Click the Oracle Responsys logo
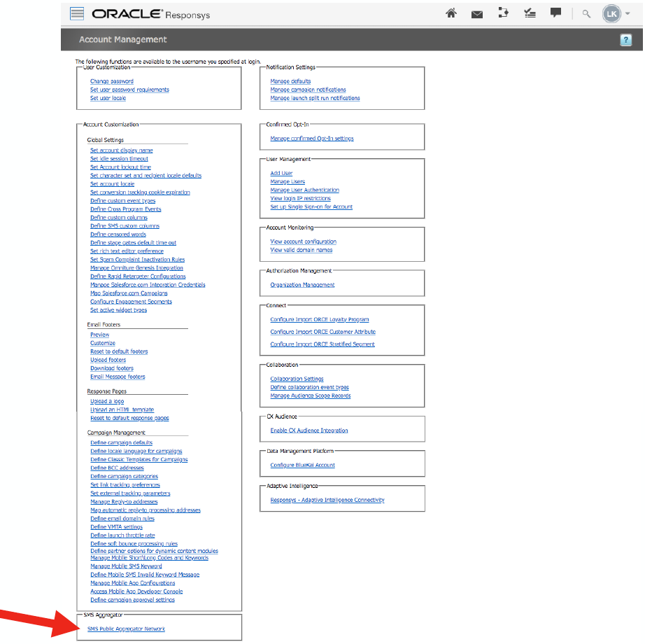Image resolution: width=645 pixels, height=644 pixels. [150, 14]
